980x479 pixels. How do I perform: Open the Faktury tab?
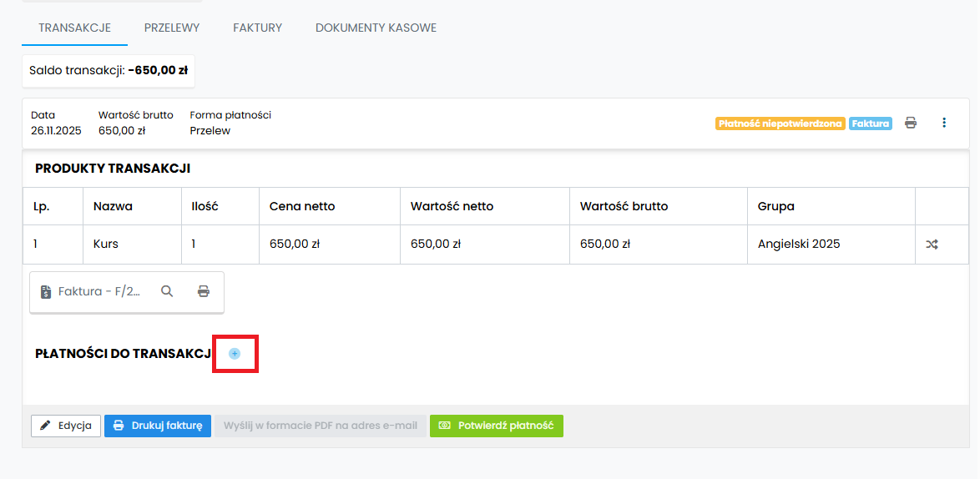tap(257, 28)
